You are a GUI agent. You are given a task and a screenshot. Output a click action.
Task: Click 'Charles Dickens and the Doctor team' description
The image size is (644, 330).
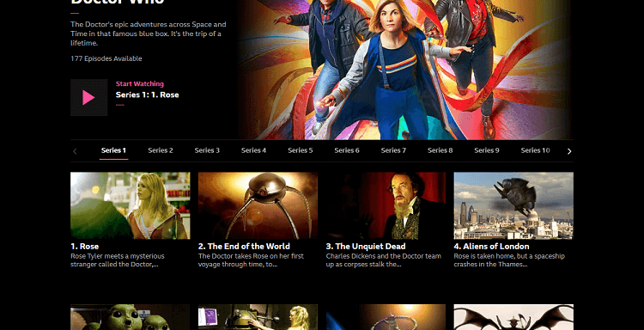(384, 260)
